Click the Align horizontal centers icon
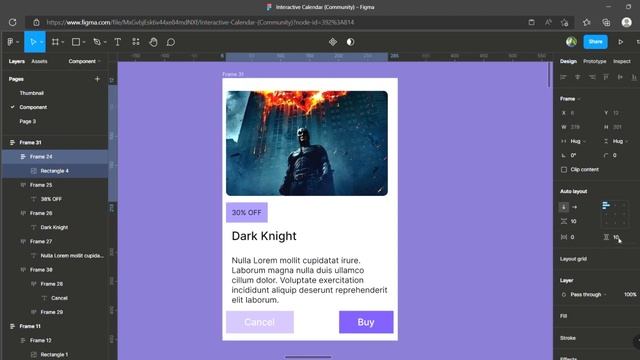The height and width of the screenshot is (360, 640). [x=578, y=77]
